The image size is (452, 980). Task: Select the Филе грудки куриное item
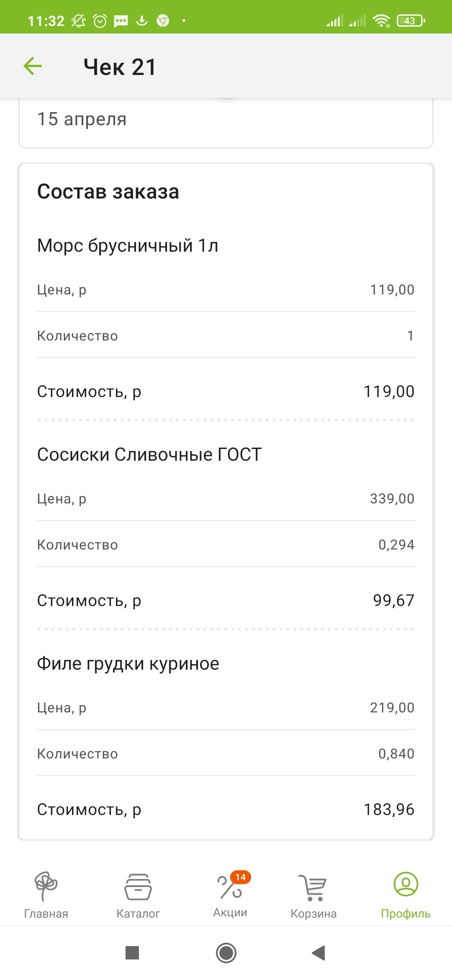coord(128,663)
